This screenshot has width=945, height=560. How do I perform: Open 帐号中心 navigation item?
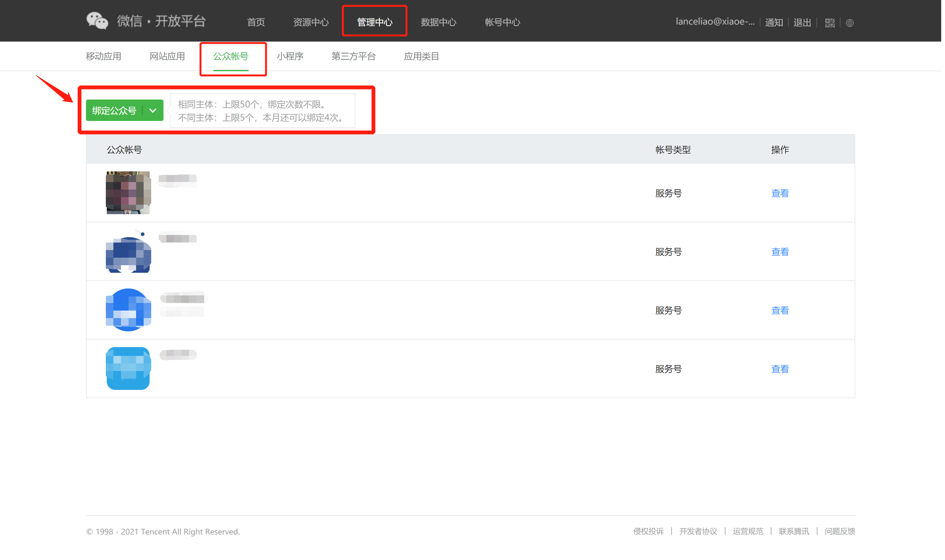tap(505, 22)
